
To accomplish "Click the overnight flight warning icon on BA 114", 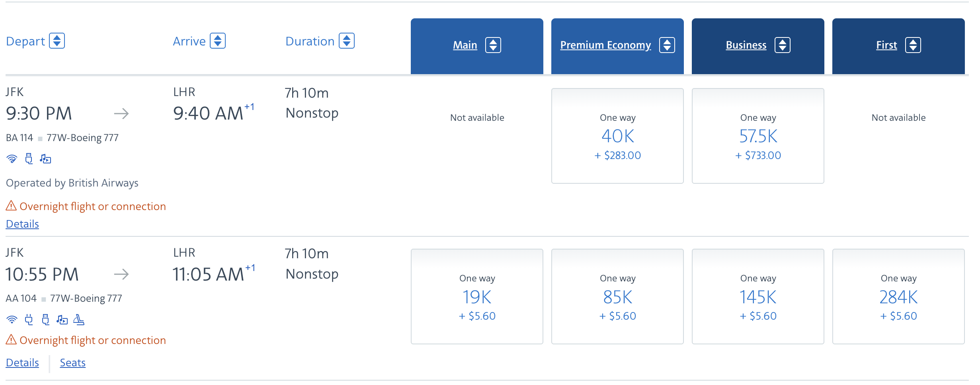I will tap(11, 206).
